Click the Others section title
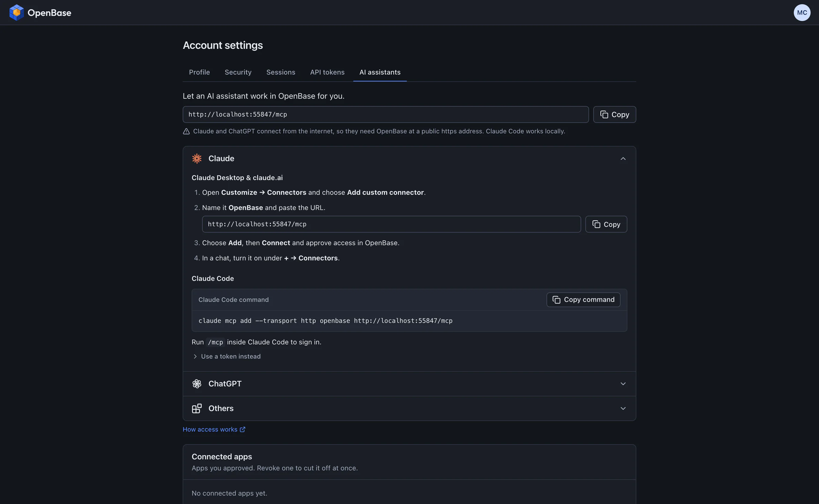Screen dimensions: 819x504 click(221, 408)
